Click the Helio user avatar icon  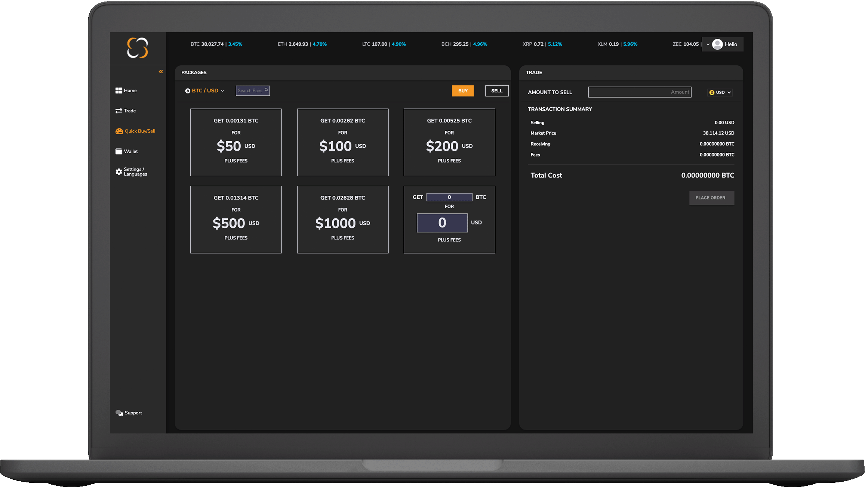point(717,44)
